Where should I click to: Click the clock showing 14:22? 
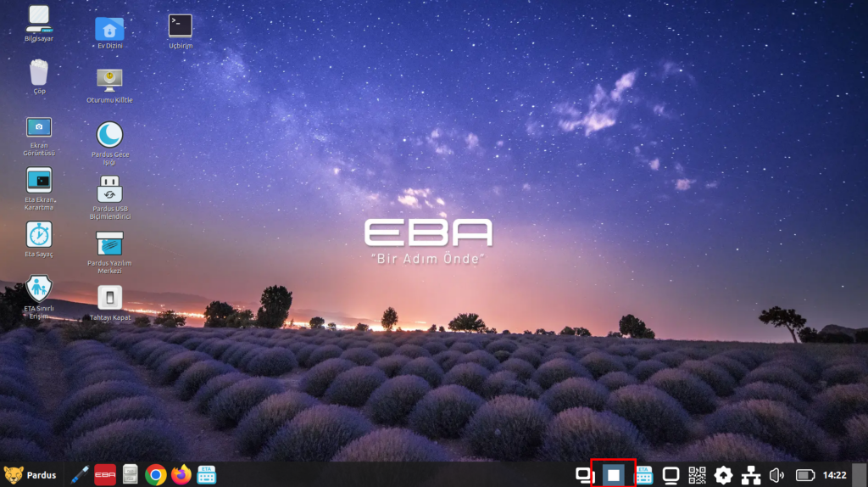835,475
